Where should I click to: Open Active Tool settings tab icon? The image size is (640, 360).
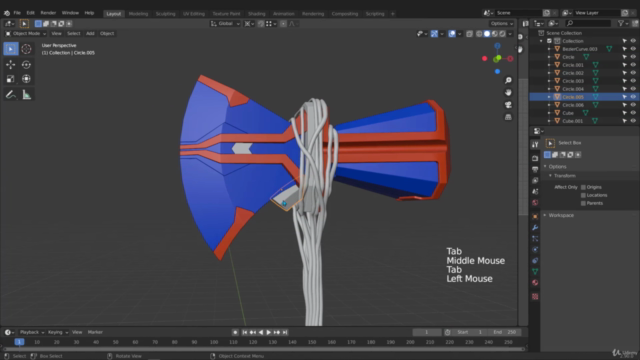pyautogui.click(x=535, y=144)
